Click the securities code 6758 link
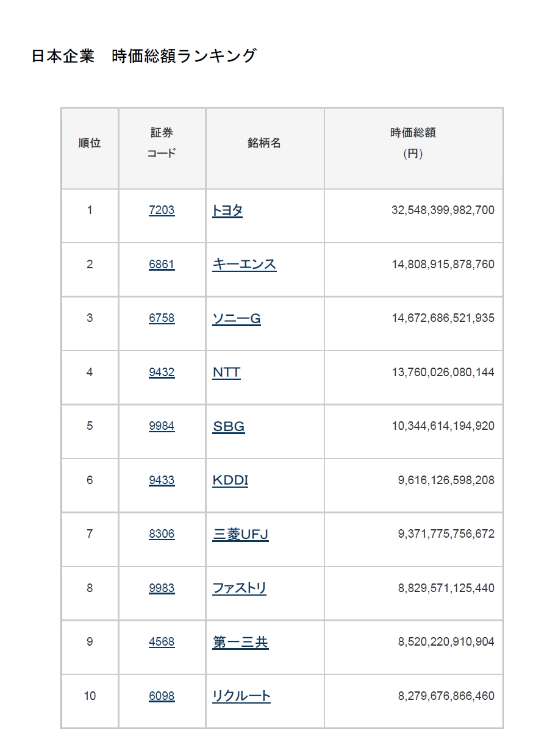The image size is (547, 756). 162,318
